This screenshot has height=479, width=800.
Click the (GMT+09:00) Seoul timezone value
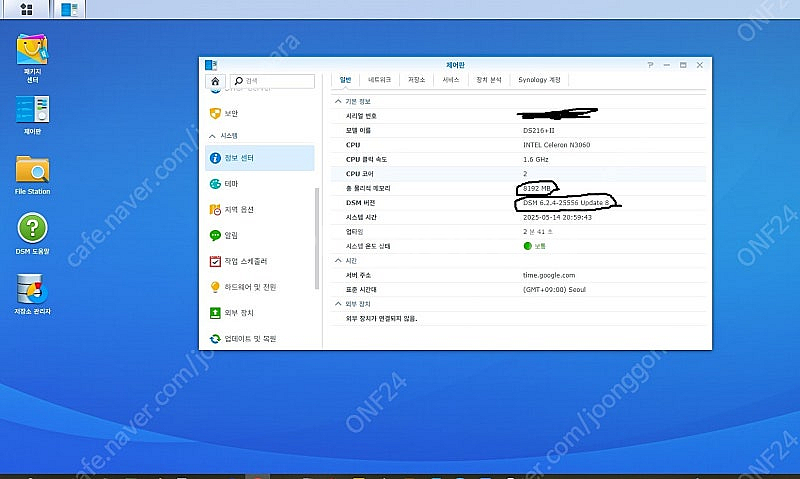[x=554, y=290]
